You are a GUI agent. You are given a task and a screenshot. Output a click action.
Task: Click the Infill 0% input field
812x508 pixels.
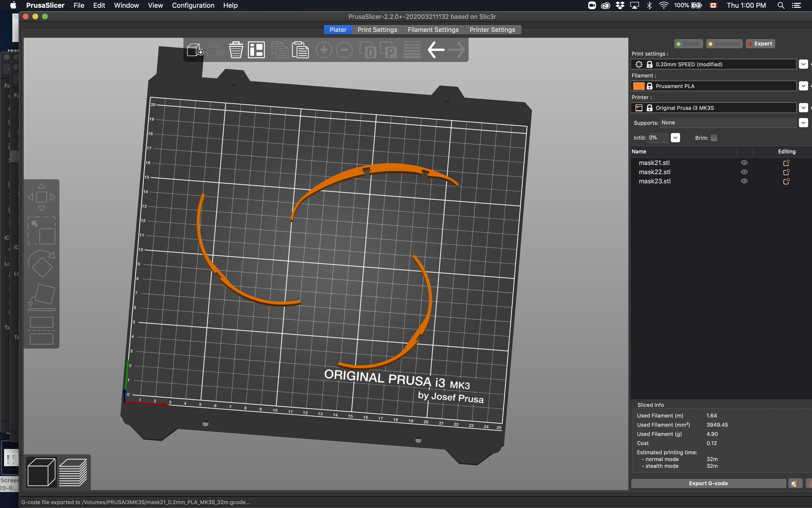[x=658, y=138]
